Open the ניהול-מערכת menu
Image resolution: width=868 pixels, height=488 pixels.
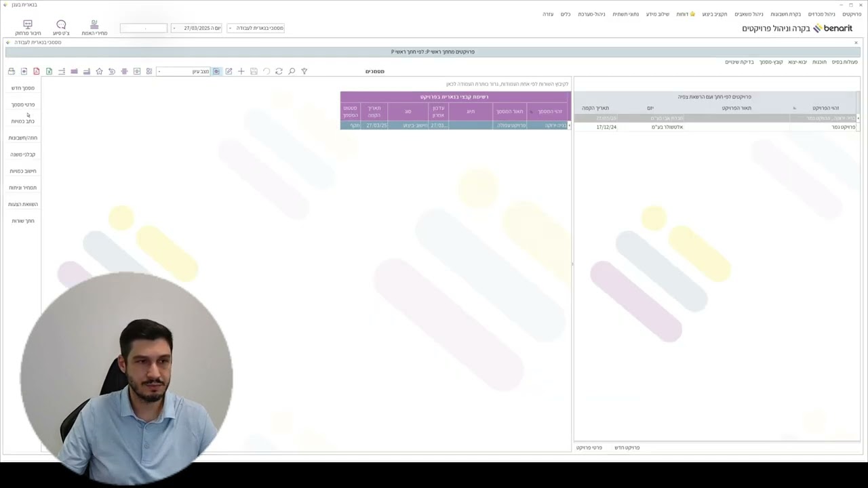[591, 14]
